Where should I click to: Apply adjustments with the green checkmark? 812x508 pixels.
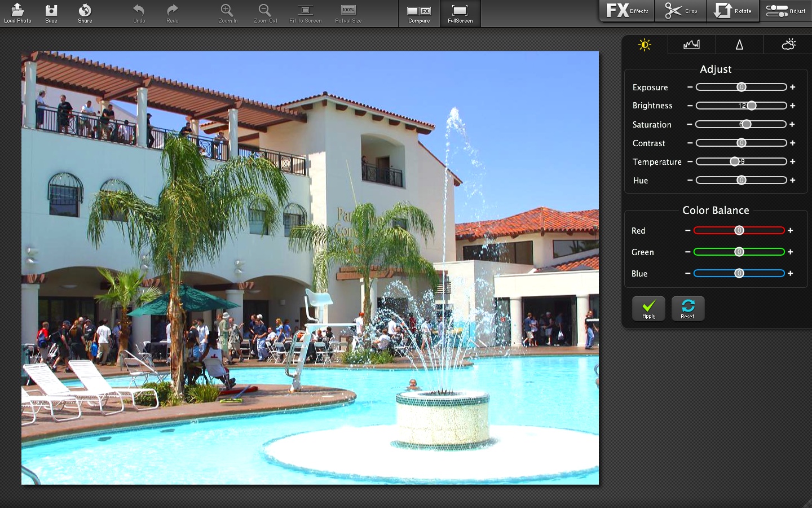648,308
